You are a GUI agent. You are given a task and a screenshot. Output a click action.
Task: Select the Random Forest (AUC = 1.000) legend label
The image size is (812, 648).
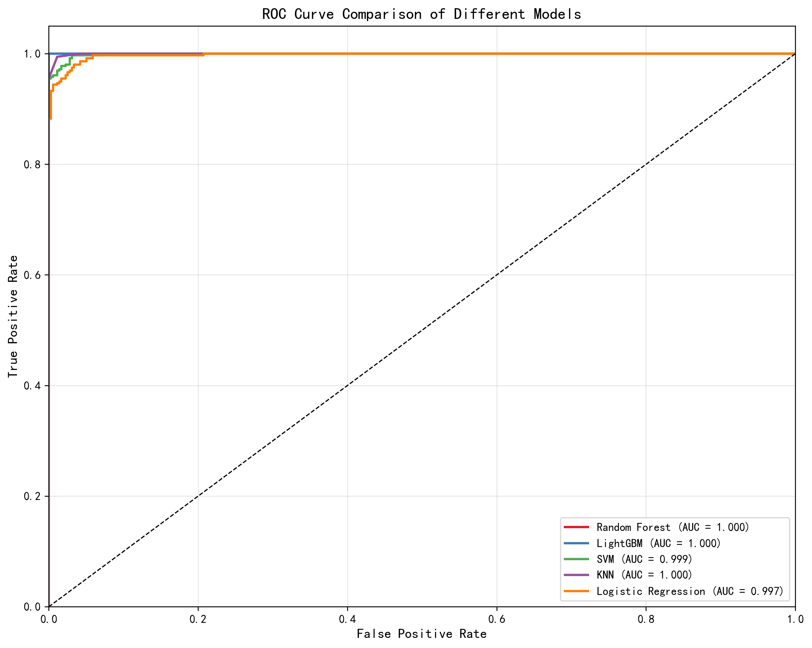673,527
